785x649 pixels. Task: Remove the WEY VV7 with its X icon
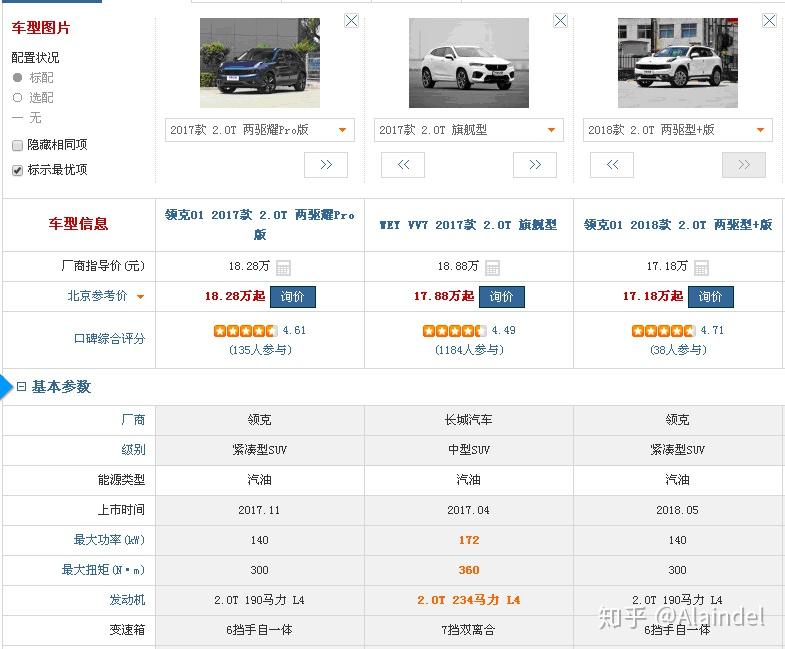pyautogui.click(x=560, y=21)
